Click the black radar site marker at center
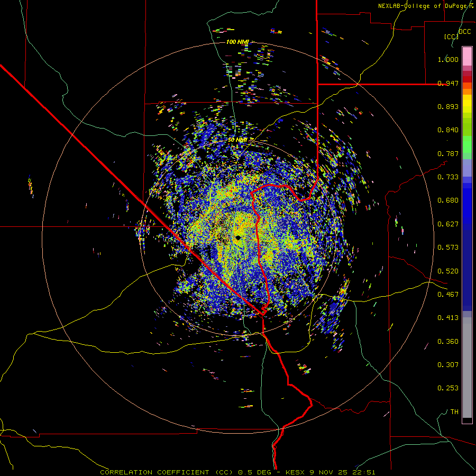The height and width of the screenshot is (476, 476). pyautogui.click(x=238, y=237)
